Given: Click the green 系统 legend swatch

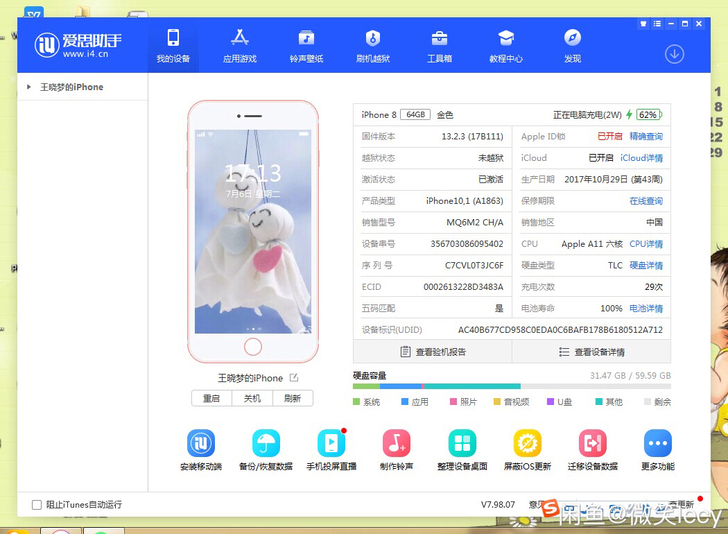Looking at the screenshot, I should (357, 402).
